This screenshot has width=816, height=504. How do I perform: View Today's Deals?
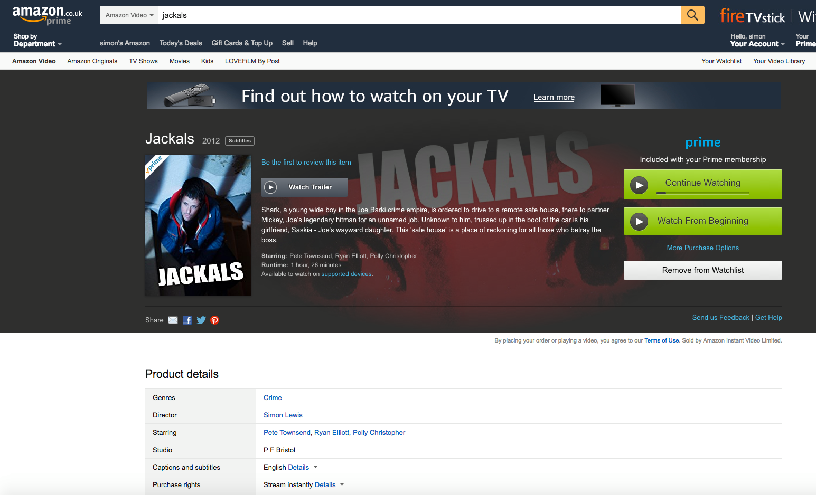coord(181,43)
